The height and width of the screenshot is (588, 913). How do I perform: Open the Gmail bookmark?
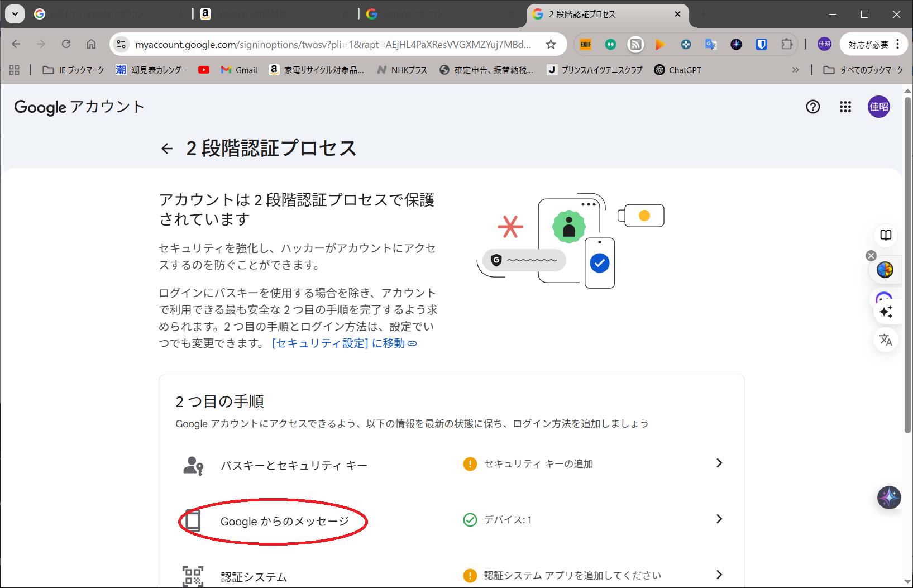239,70
